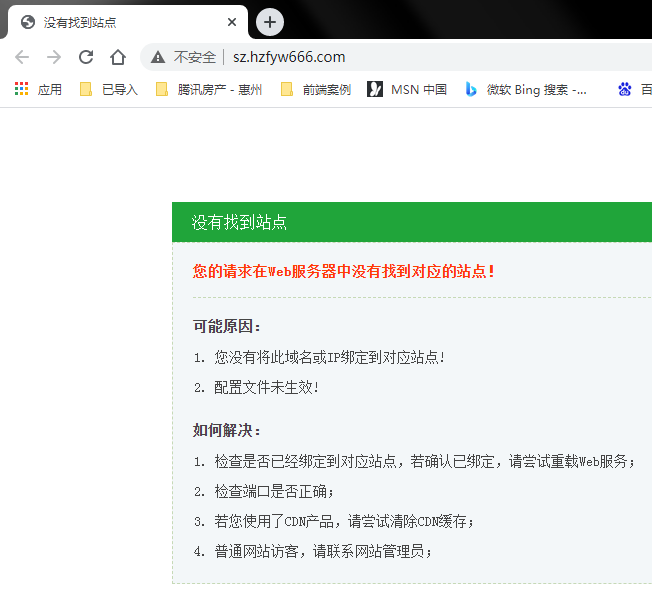Open a new tab with the plus button
Image resolution: width=652 pixels, height=590 pixels.
(270, 22)
